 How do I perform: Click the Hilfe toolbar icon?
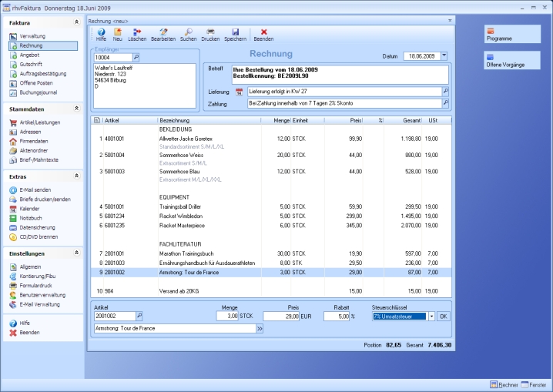(101, 34)
